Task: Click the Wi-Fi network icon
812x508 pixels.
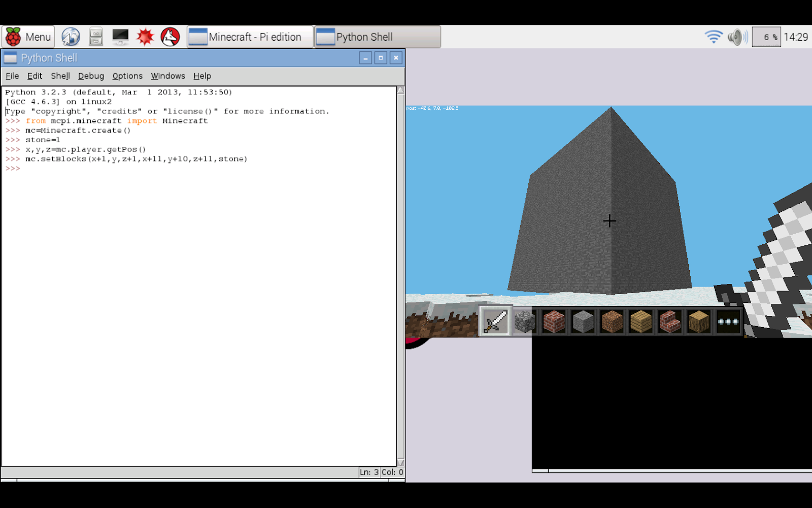Action: [714, 37]
